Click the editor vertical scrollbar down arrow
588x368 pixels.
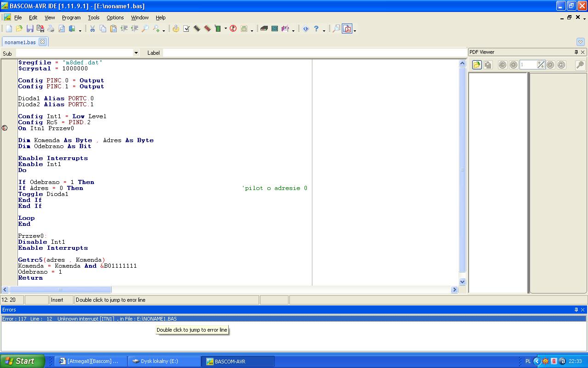[463, 282]
